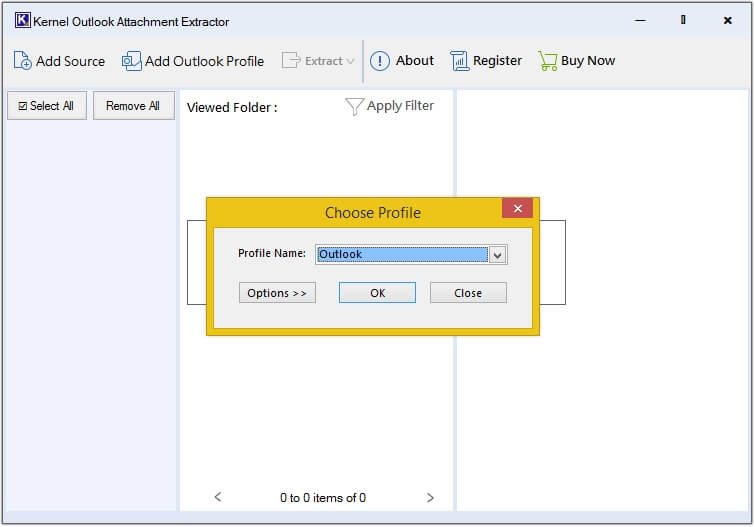Click the Buy Now cart icon
This screenshot has height=527, width=755.
(x=547, y=61)
